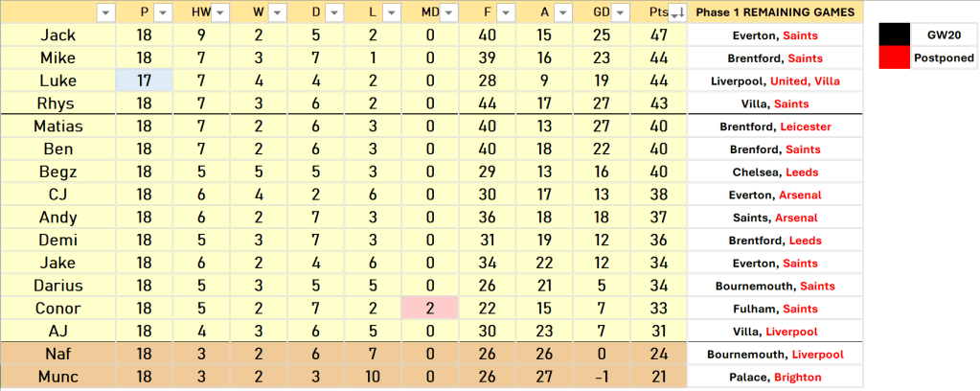The height and width of the screenshot is (391, 980).
Task: Open the filter dropdown for the names column
Action: [105, 12]
